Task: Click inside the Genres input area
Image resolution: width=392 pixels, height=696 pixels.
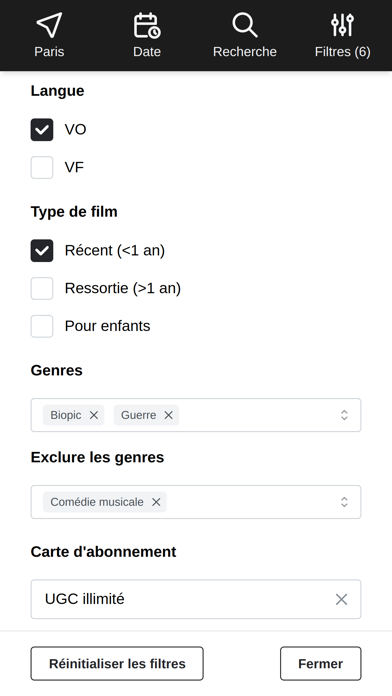Action: click(257, 415)
